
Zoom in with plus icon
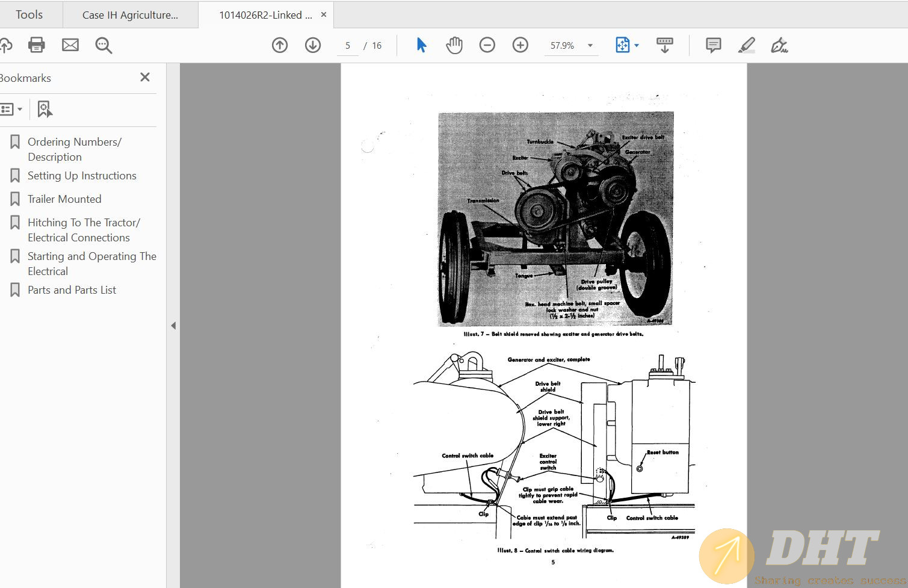coord(520,45)
